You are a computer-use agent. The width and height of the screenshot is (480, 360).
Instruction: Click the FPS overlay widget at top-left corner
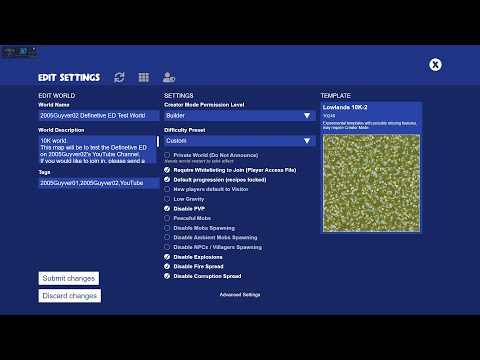point(19,52)
